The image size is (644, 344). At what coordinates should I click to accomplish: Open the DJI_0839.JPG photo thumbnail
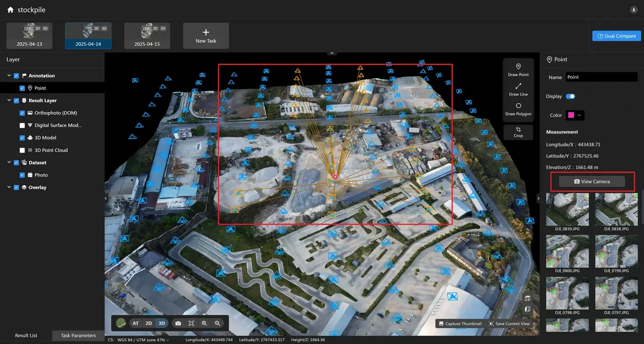(567, 210)
